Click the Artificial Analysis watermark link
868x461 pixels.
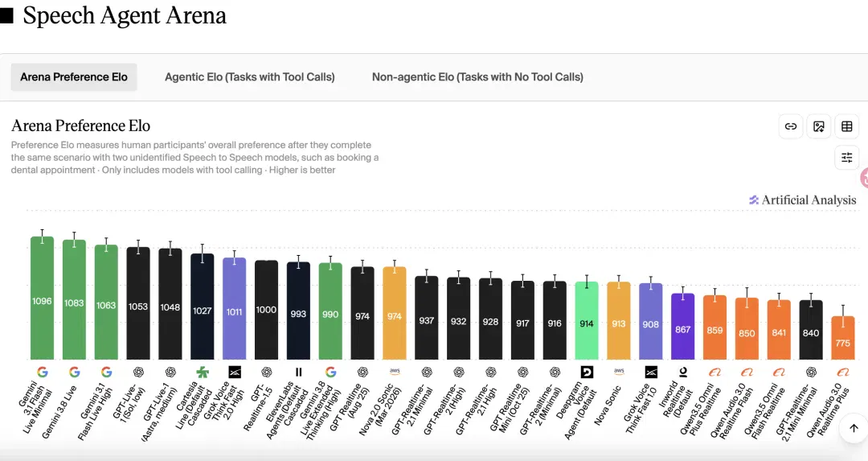803,200
